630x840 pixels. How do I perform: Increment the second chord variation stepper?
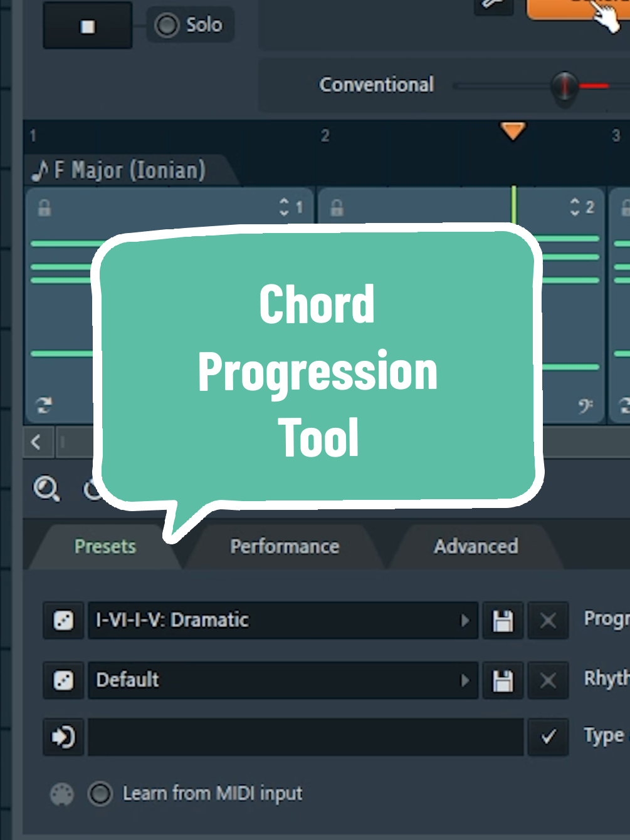pos(575,202)
